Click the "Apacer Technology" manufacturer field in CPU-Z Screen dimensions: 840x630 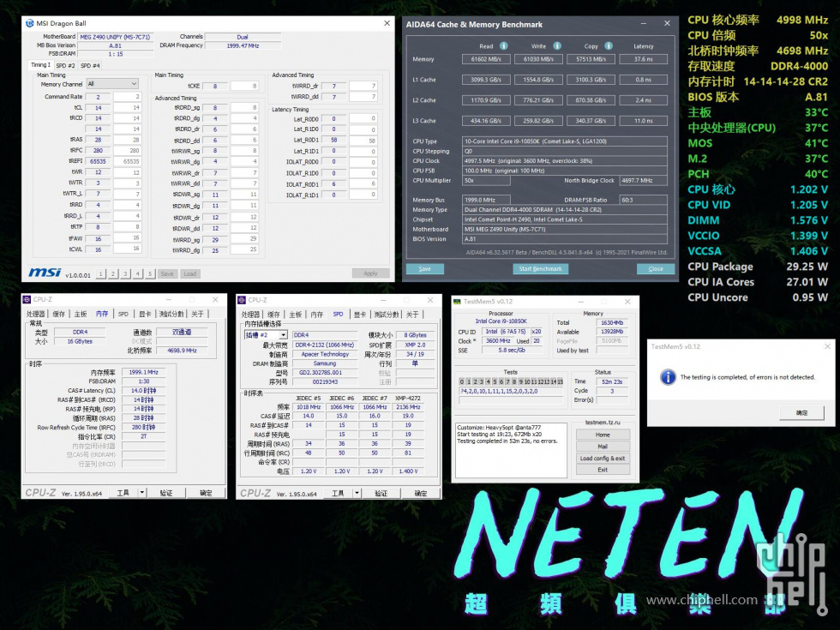pyautogui.click(x=325, y=354)
